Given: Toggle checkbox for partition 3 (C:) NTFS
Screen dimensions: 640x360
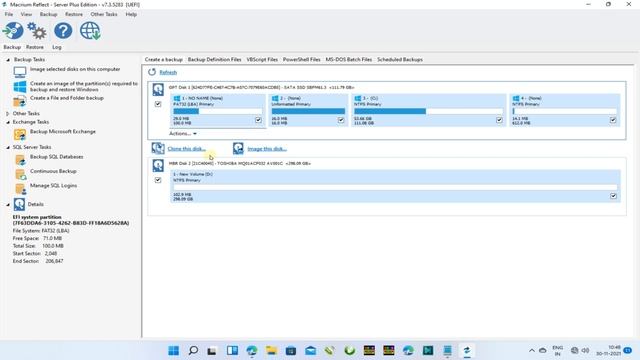Looking at the screenshot, I should pos(499,120).
